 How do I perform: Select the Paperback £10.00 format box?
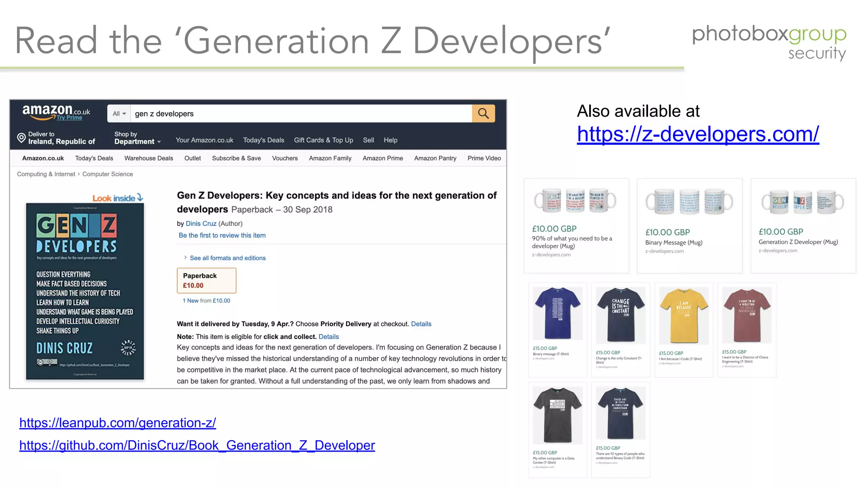tap(206, 280)
